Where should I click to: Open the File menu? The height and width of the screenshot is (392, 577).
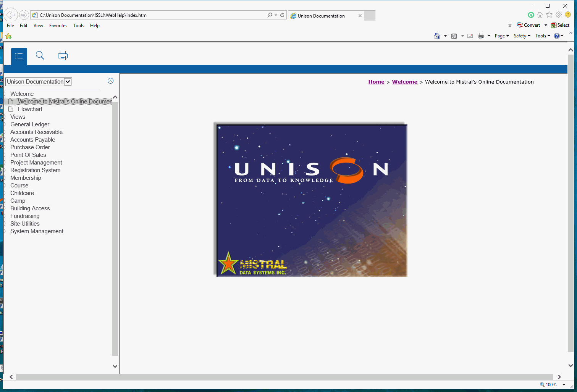[10, 26]
